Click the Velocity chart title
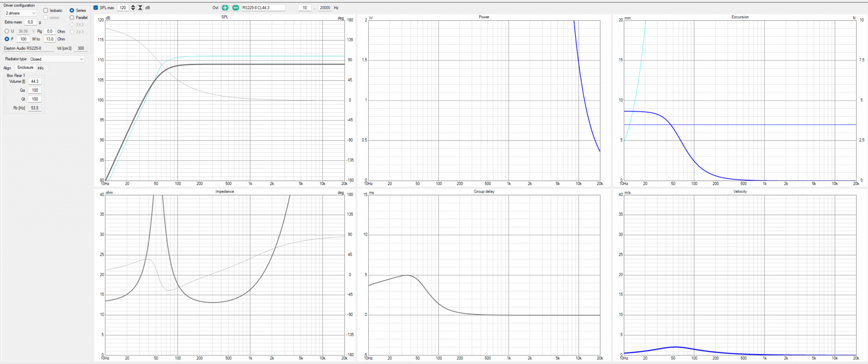 (x=740, y=192)
